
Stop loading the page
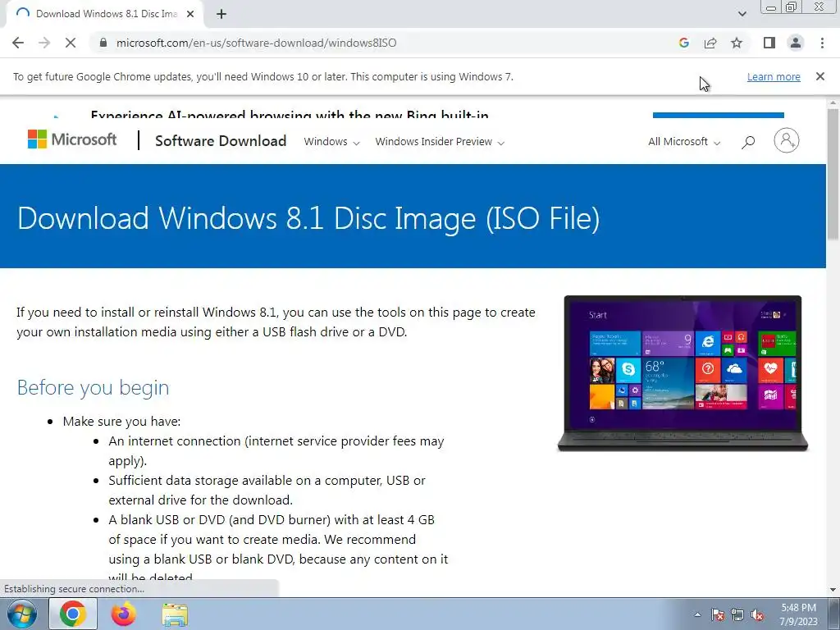click(71, 43)
